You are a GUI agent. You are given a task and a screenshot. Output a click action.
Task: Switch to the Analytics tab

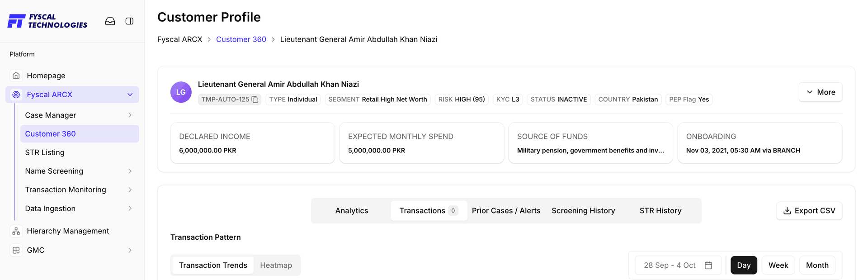pos(352,211)
